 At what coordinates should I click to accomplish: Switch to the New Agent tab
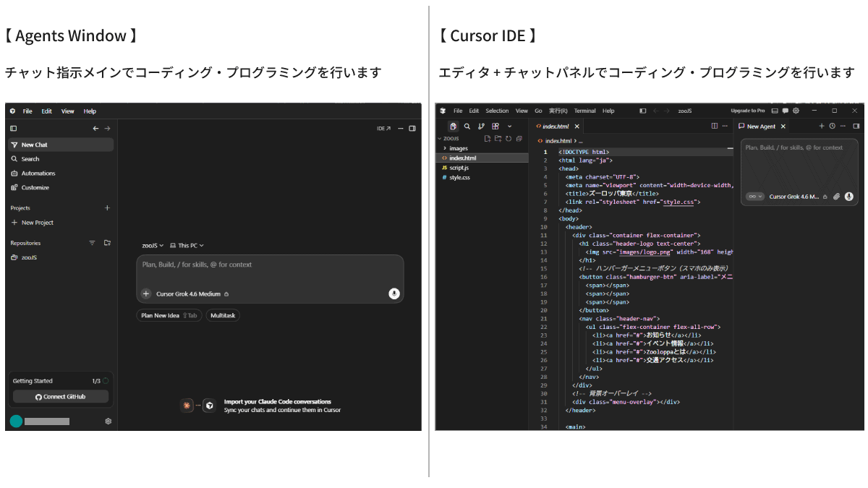click(761, 126)
